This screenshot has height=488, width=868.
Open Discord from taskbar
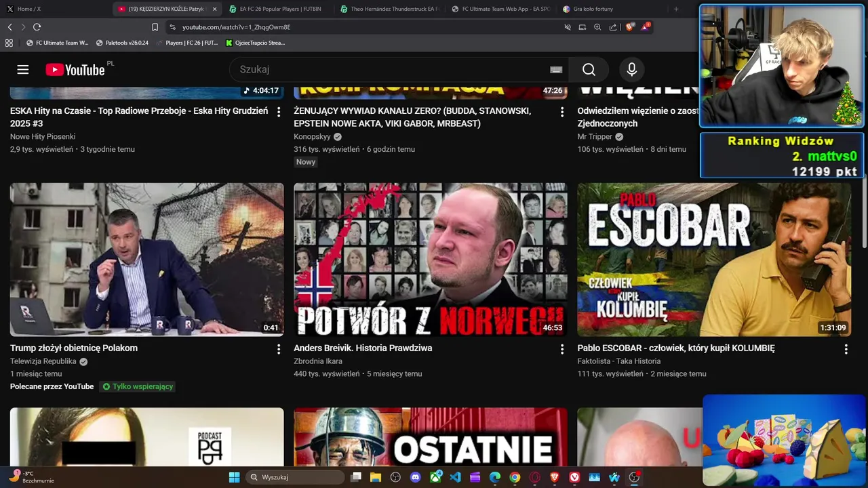coord(416,477)
